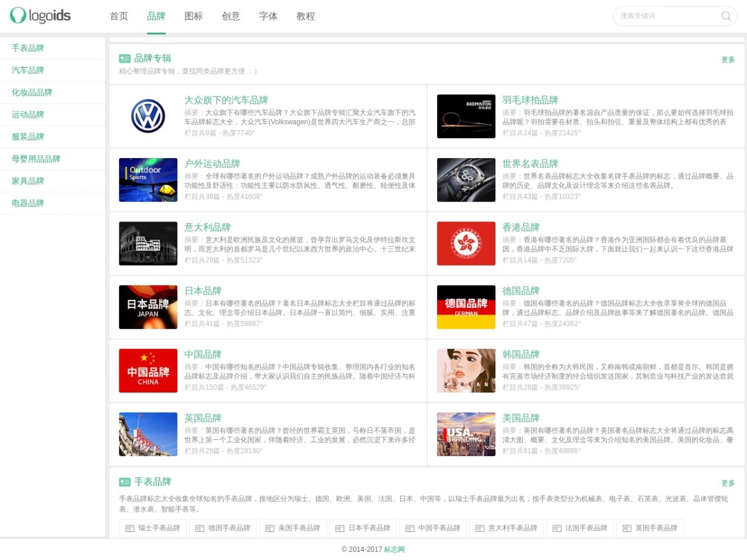
Task: Open the 图标 nav tab
Action: 194,16
